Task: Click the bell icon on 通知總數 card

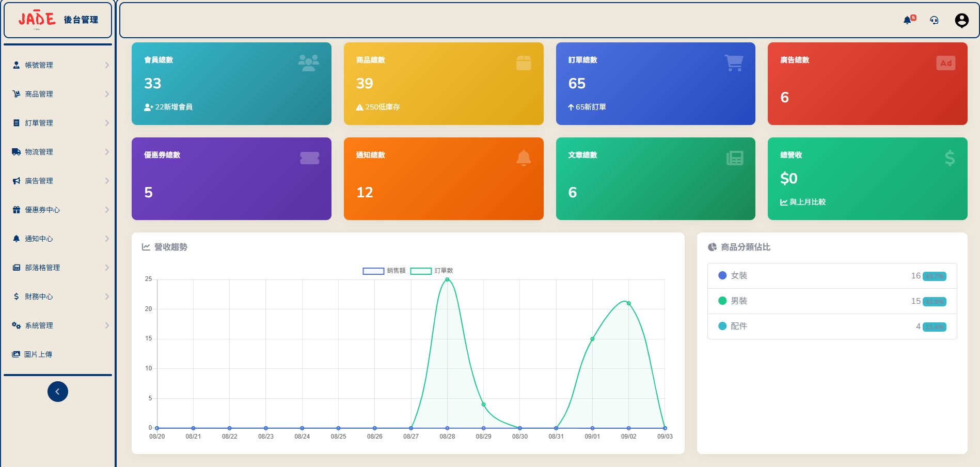Action: 524,158
